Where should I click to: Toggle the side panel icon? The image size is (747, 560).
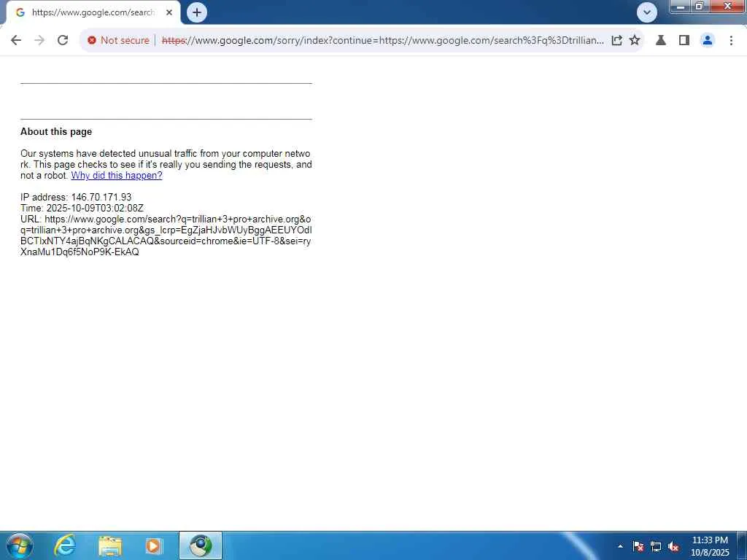tap(684, 41)
